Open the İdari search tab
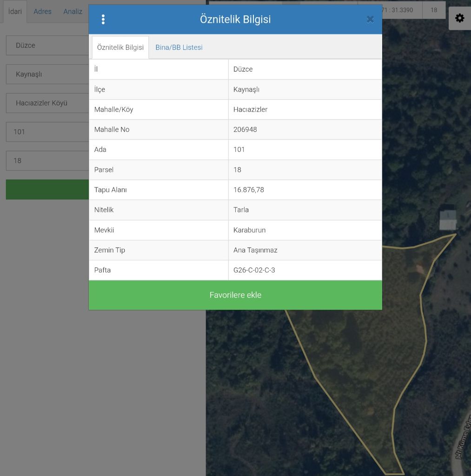The width and height of the screenshot is (471, 476). tap(15, 12)
